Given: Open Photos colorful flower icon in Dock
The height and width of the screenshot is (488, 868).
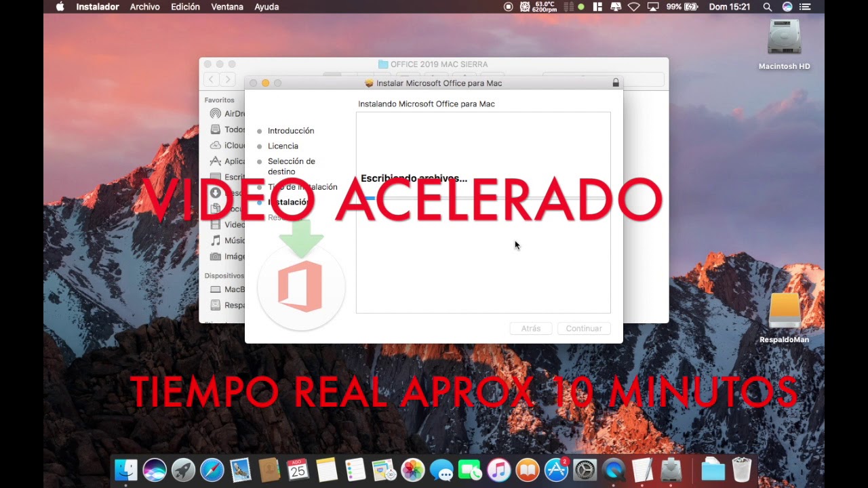Looking at the screenshot, I should (412, 470).
